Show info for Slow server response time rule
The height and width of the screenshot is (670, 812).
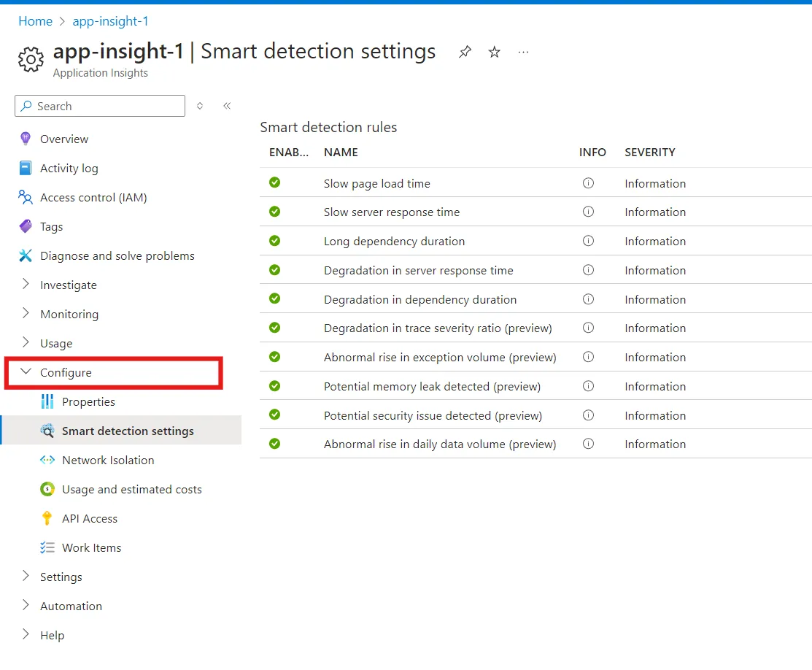coord(588,212)
